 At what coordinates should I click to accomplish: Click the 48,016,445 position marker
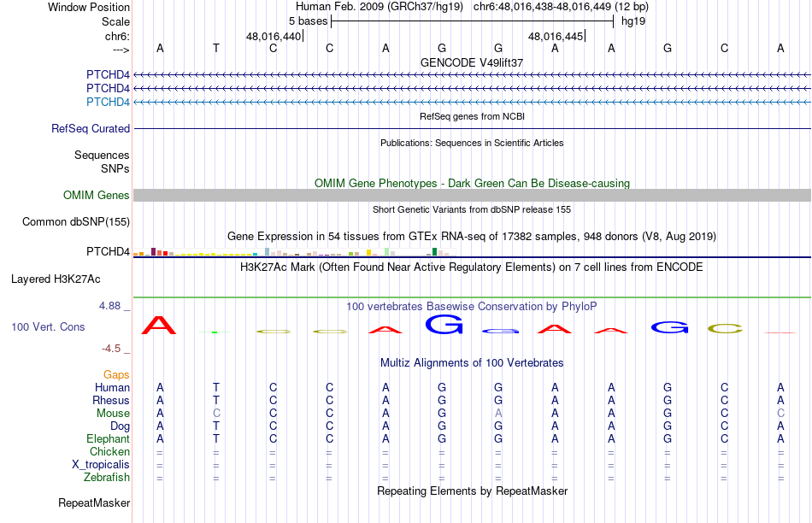556,36
